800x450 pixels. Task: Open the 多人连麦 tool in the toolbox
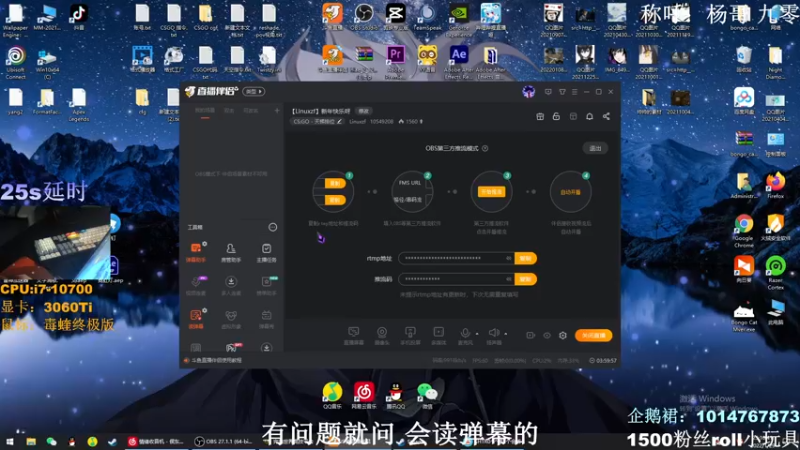[231, 286]
